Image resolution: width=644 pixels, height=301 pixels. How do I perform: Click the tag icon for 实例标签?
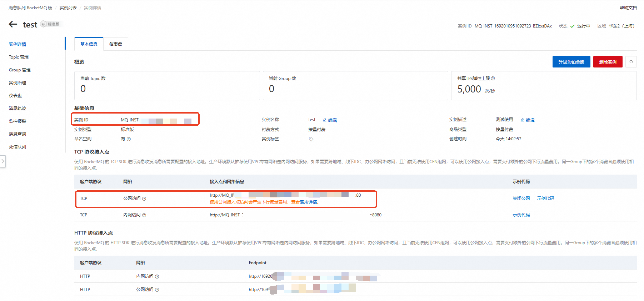pos(311,139)
